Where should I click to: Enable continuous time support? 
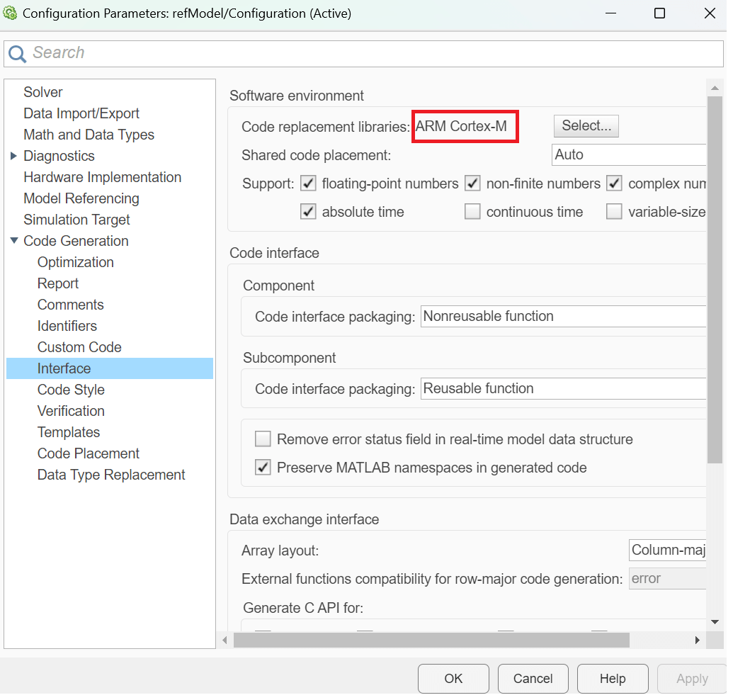pyautogui.click(x=472, y=212)
